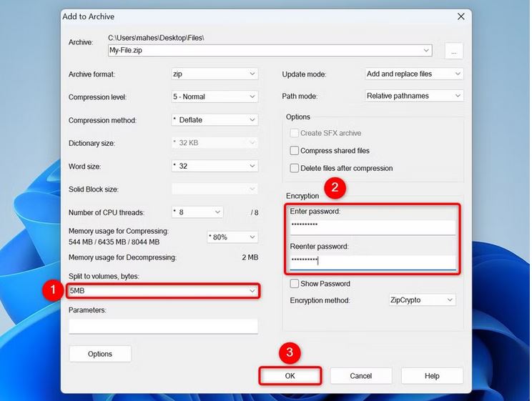Click the archive name My-File.zip field
The image size is (532, 401).
tap(270, 51)
